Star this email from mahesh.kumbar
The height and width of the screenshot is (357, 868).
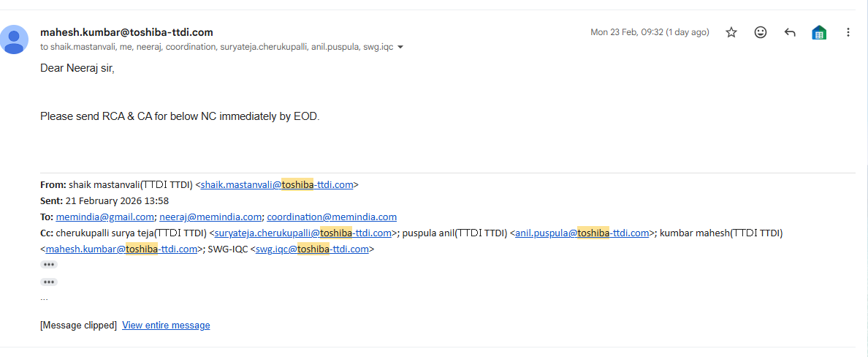[731, 32]
